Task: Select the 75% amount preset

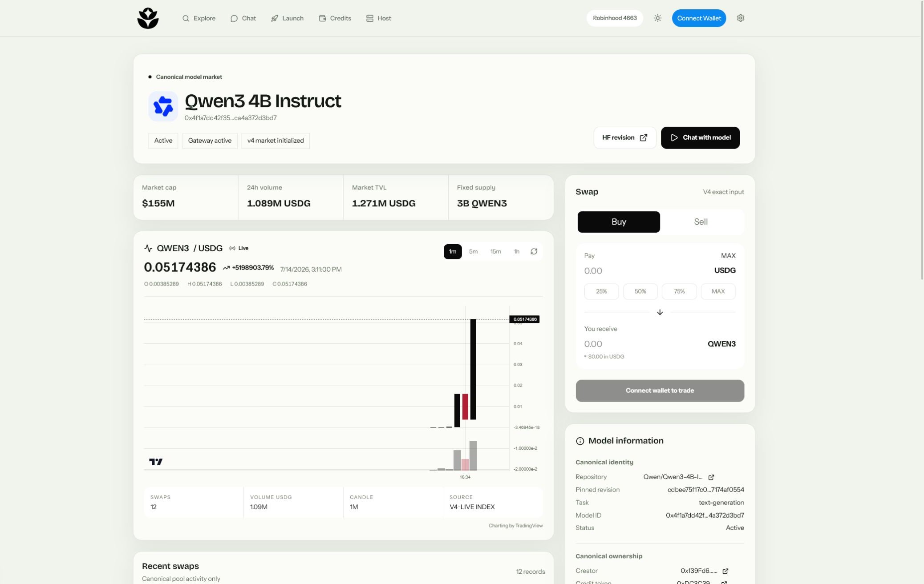Action: click(x=679, y=292)
